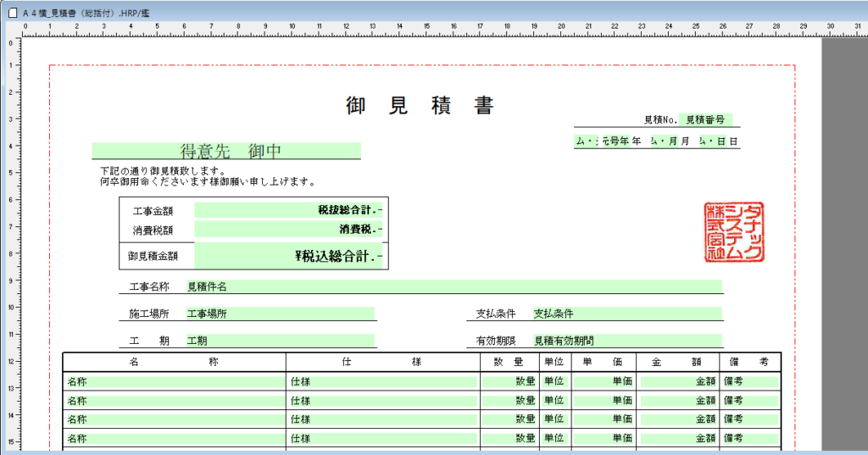This screenshot has width=868, height=455.
Task: Click the 支払条件 label text
Action: [495, 314]
